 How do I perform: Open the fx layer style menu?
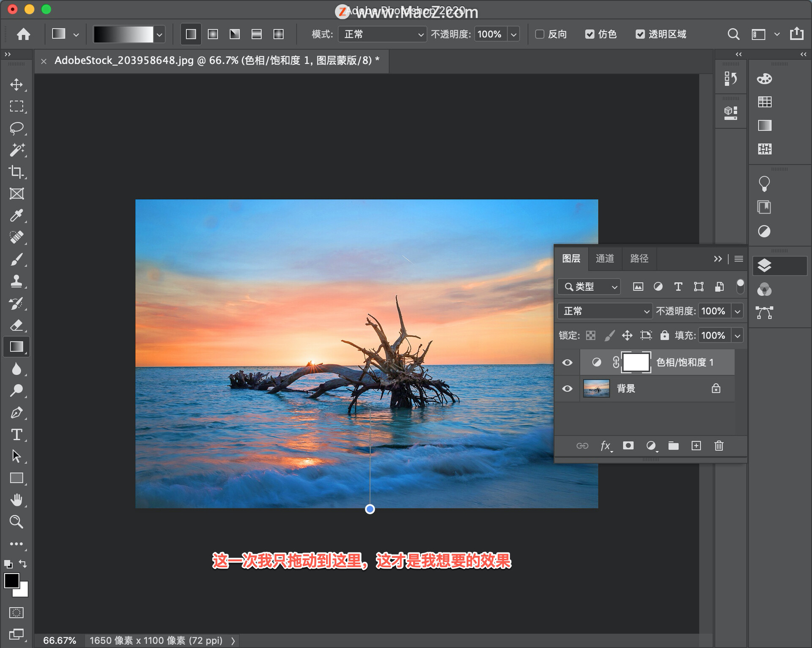pyautogui.click(x=606, y=446)
